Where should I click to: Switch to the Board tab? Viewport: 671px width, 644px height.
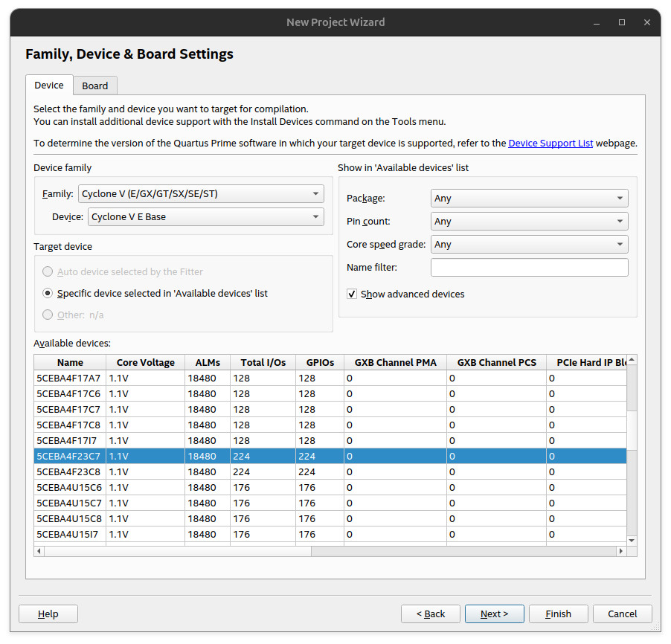pyautogui.click(x=95, y=86)
